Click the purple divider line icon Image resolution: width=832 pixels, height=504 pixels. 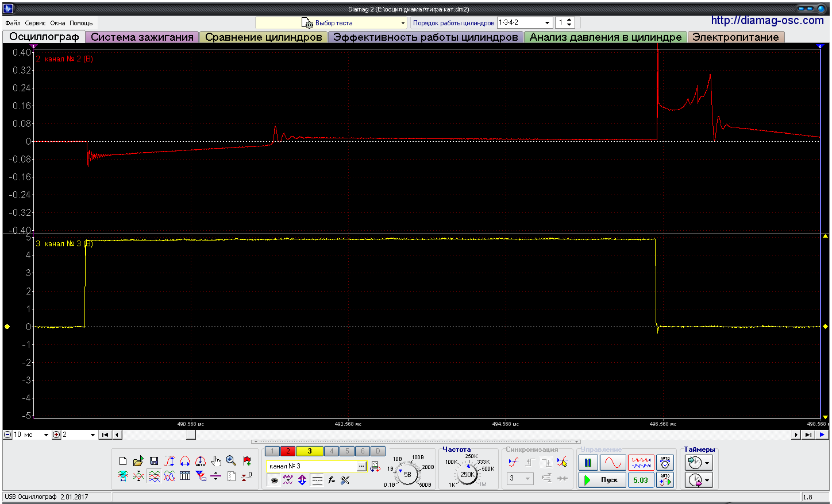[x=216, y=476]
